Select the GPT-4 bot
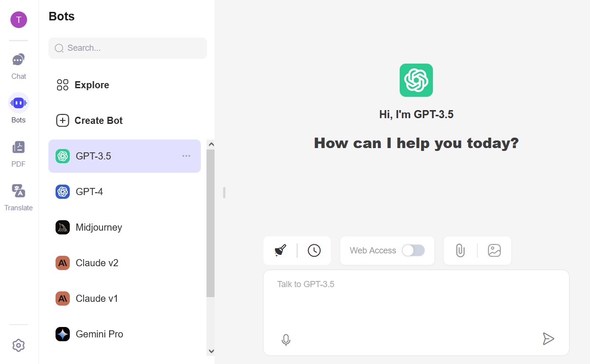This screenshot has width=590, height=364. (x=124, y=192)
